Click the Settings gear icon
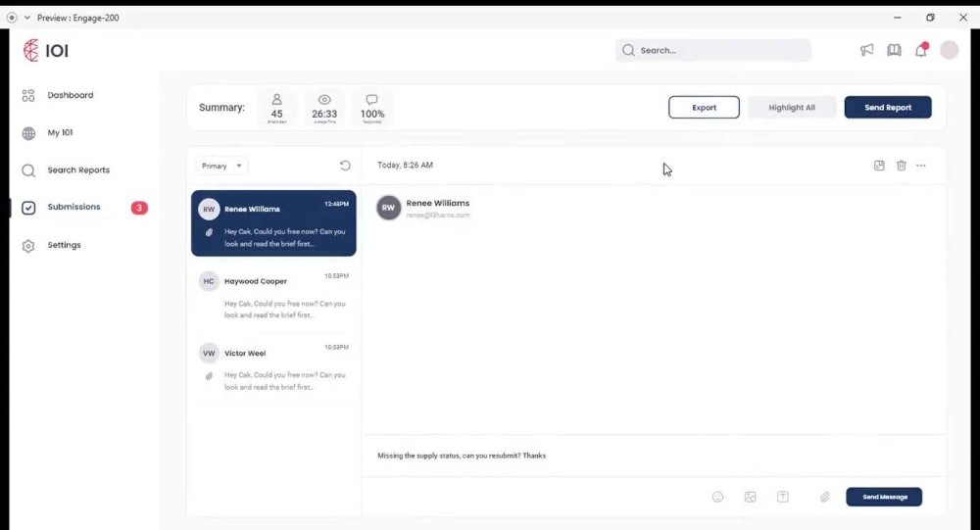980x530 pixels. pyautogui.click(x=28, y=246)
